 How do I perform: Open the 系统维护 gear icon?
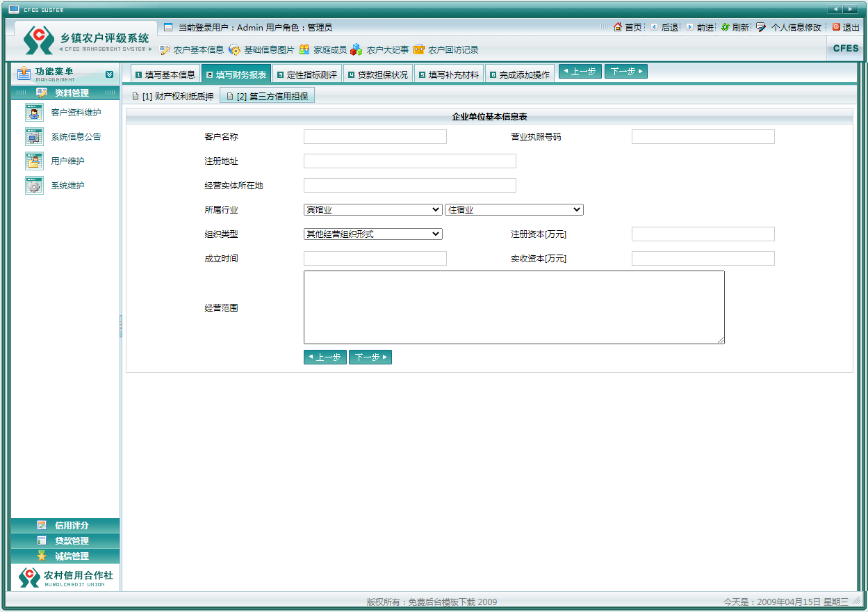tap(34, 186)
